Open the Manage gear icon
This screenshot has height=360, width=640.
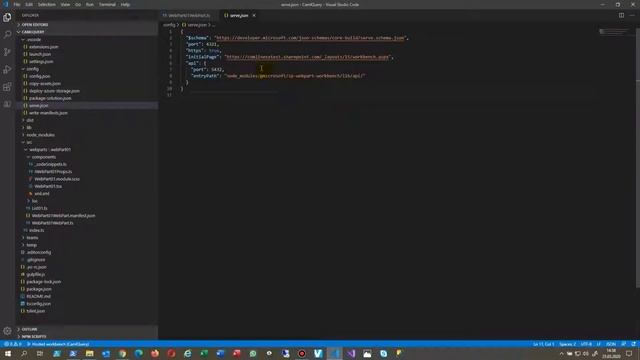[x=7, y=331]
